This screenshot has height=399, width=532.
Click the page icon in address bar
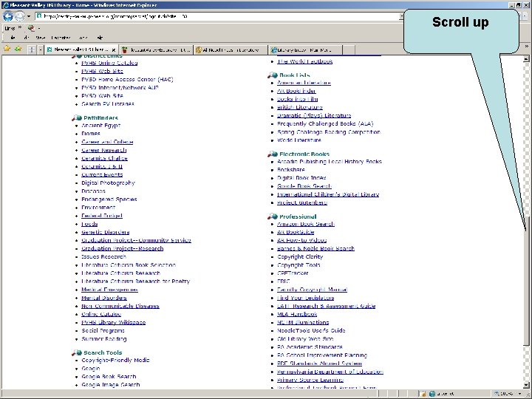coord(39,16)
